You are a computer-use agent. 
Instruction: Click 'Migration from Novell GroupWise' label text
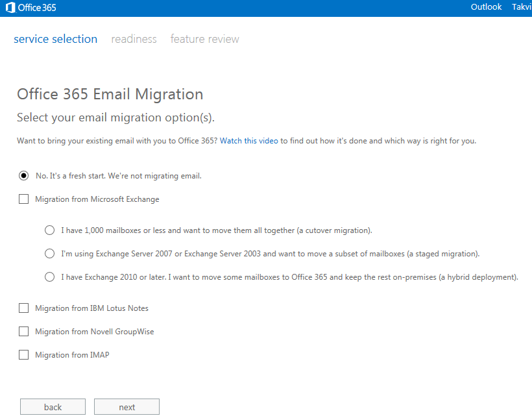coord(95,332)
